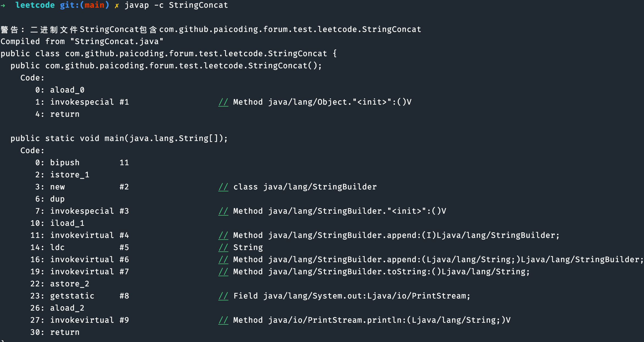
Task: Click underlined // before class StringBuilder comment
Action: pos(223,187)
